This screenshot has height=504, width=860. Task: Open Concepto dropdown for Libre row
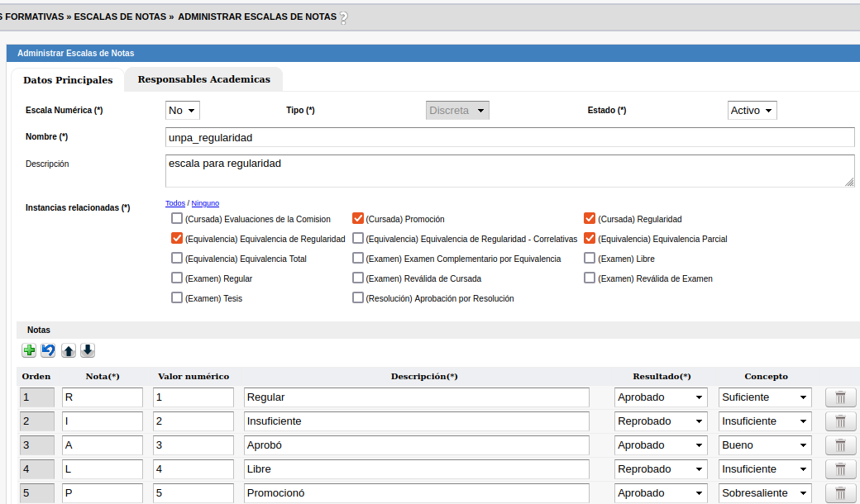(x=765, y=469)
